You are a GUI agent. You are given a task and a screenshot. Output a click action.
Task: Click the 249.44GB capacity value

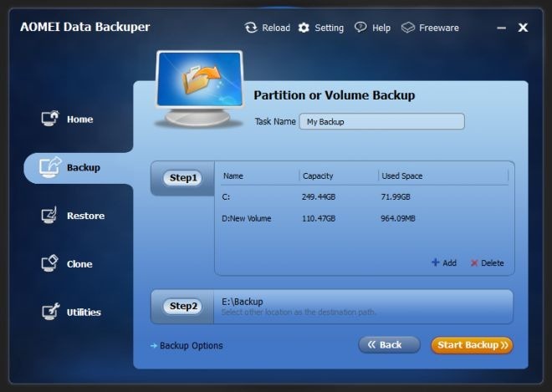coord(319,197)
